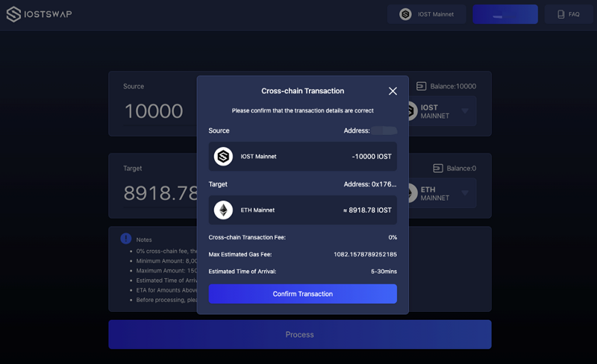597x364 pixels.
Task: Open the IOST Mainnet network selector
Action: click(x=426, y=14)
